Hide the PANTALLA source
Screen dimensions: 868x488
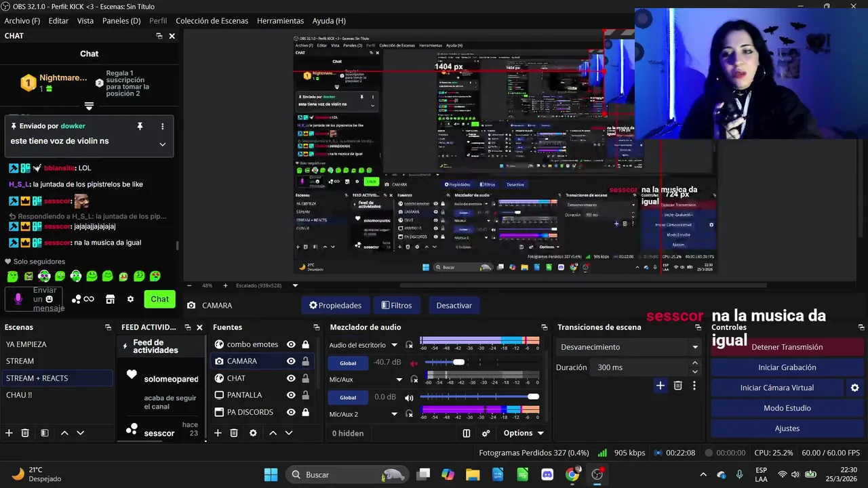(291, 395)
